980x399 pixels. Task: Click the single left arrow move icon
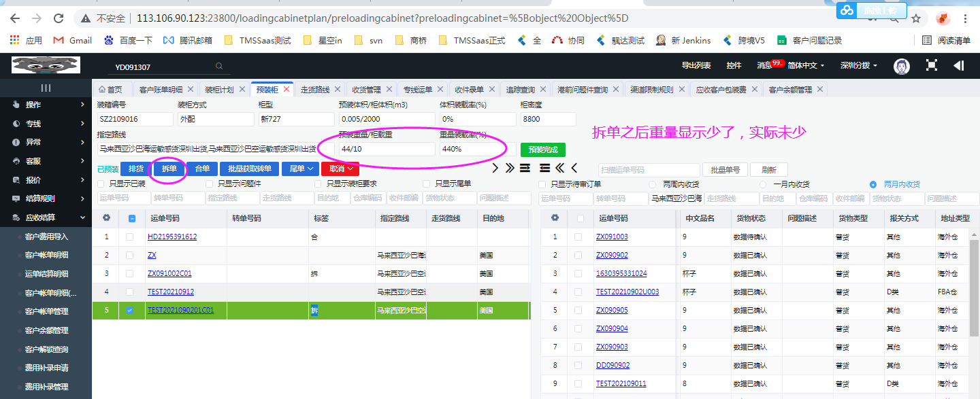click(x=574, y=168)
